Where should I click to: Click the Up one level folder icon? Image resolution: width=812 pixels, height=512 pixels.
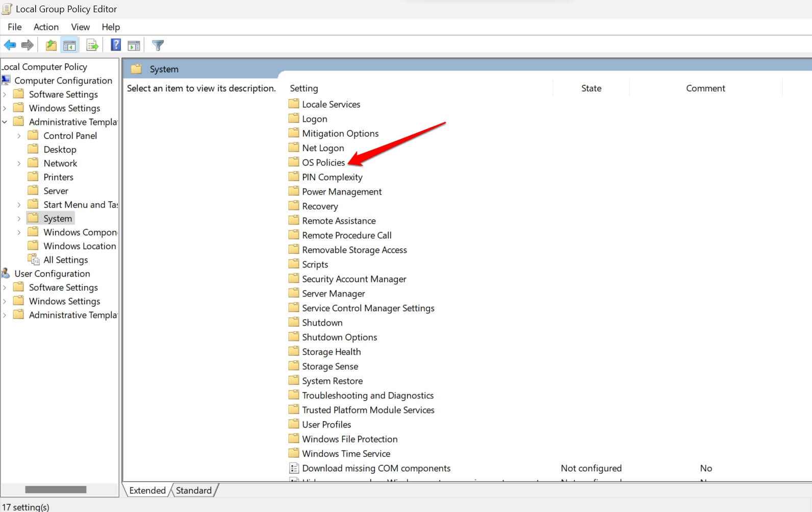pyautogui.click(x=51, y=45)
